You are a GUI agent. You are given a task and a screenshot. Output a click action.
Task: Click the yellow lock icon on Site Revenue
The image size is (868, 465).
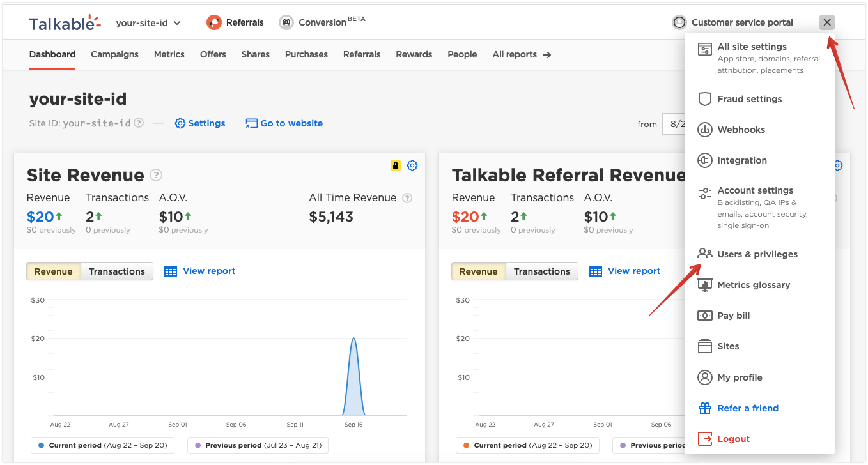(x=396, y=166)
